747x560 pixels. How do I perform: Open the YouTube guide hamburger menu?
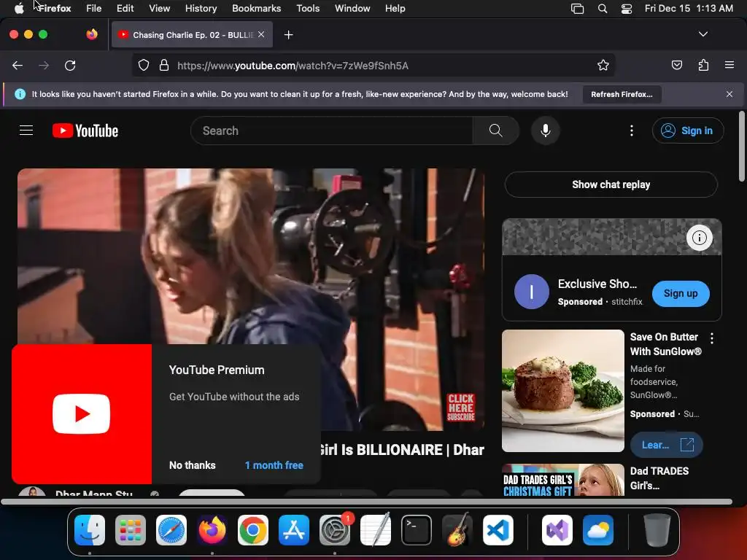pyautogui.click(x=26, y=130)
